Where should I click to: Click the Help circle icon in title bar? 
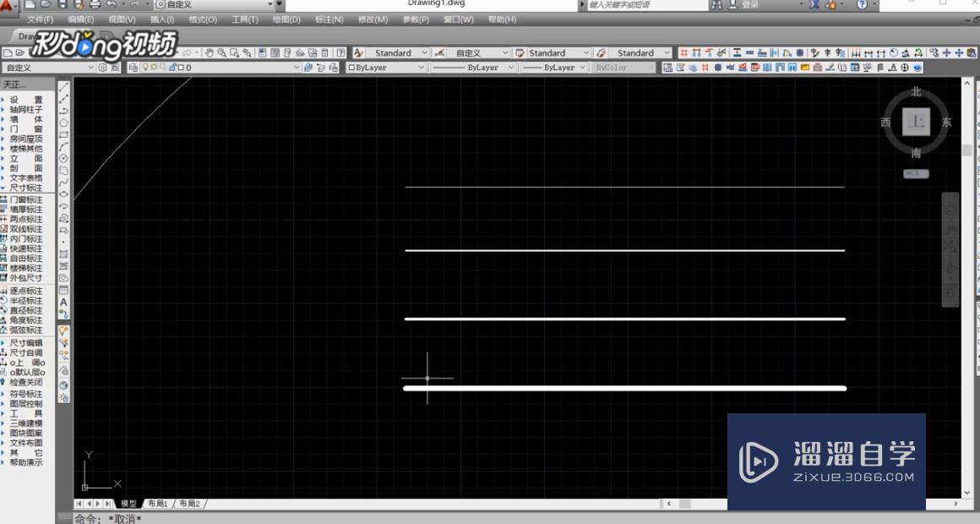tap(862, 4)
